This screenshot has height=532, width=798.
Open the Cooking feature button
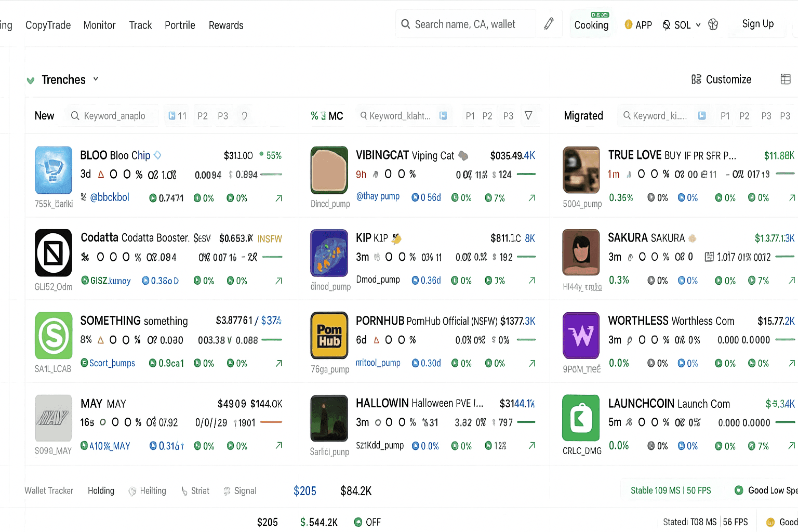click(591, 24)
